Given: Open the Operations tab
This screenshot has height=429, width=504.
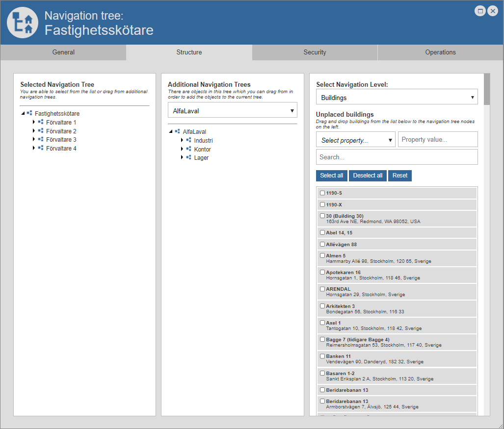Looking at the screenshot, I should click(440, 52).
